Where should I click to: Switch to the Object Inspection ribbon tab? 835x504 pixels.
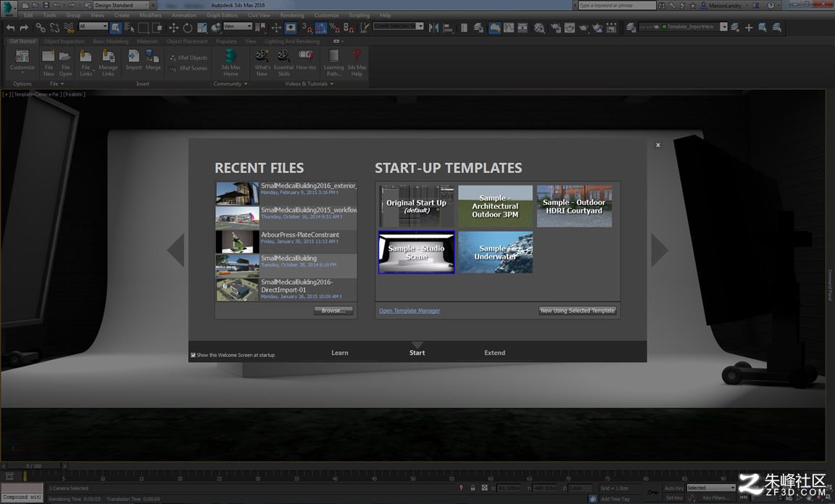(x=64, y=41)
